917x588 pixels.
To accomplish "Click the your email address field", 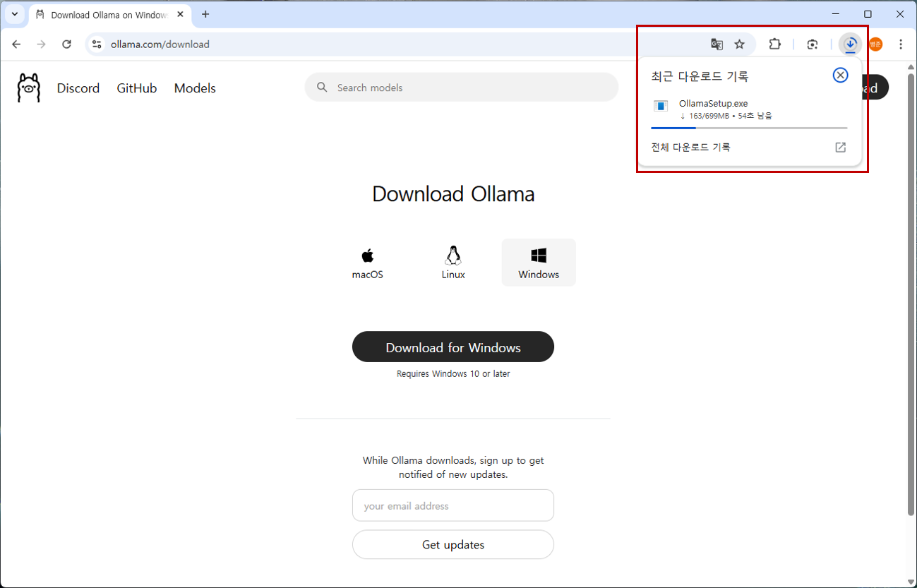I will point(453,505).
